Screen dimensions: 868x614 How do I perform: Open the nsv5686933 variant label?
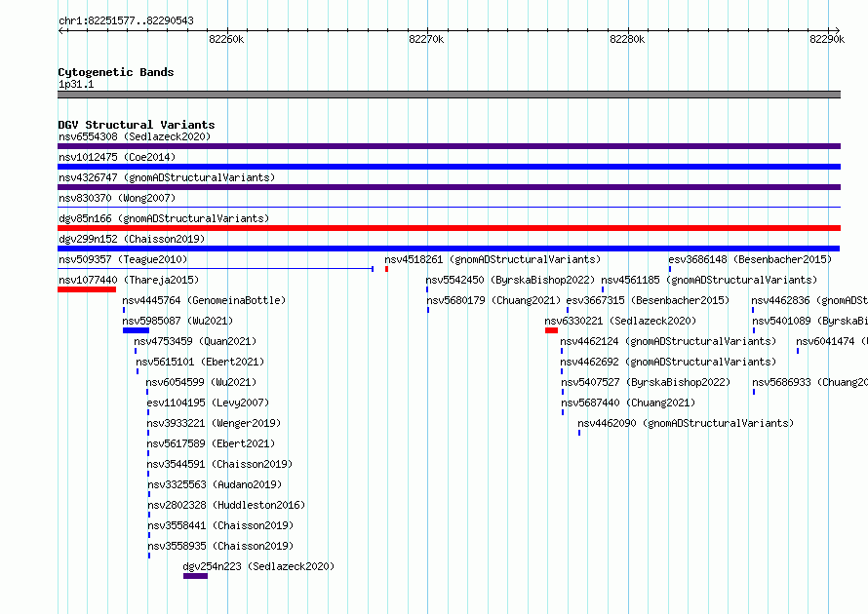pos(809,382)
